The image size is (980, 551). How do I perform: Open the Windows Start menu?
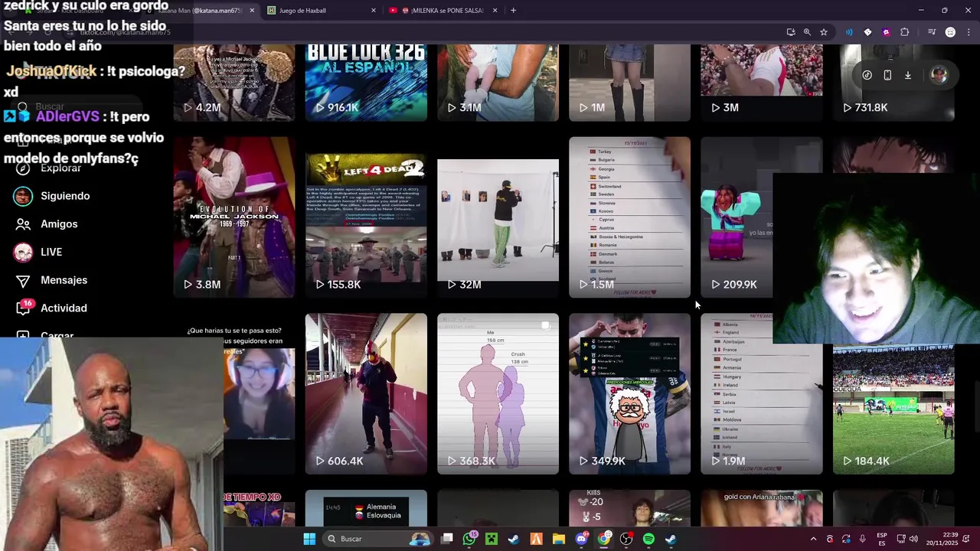tap(309, 539)
